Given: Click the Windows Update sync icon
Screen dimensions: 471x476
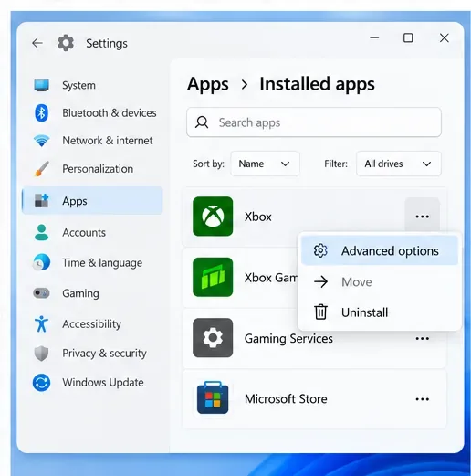Looking at the screenshot, I should [x=41, y=383].
